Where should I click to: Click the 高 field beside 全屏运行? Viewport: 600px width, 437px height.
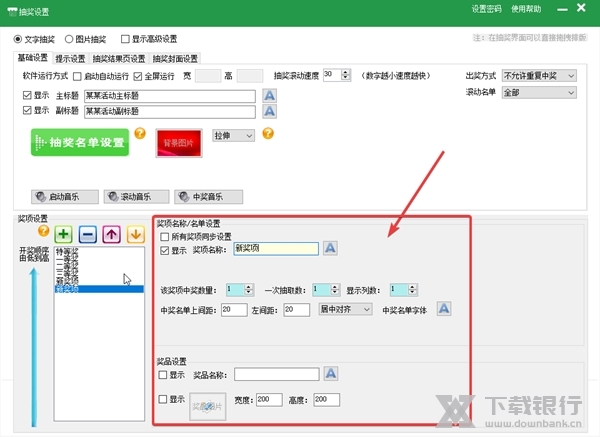(x=250, y=76)
